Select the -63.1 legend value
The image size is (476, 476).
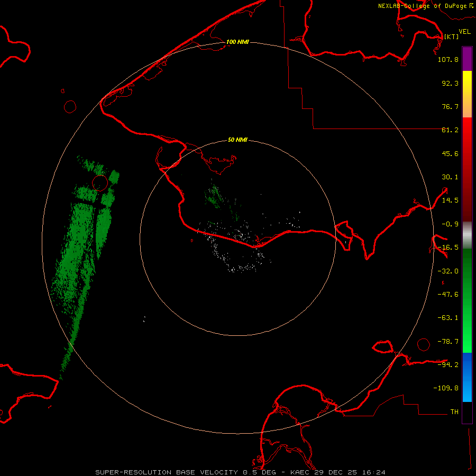tap(448, 318)
